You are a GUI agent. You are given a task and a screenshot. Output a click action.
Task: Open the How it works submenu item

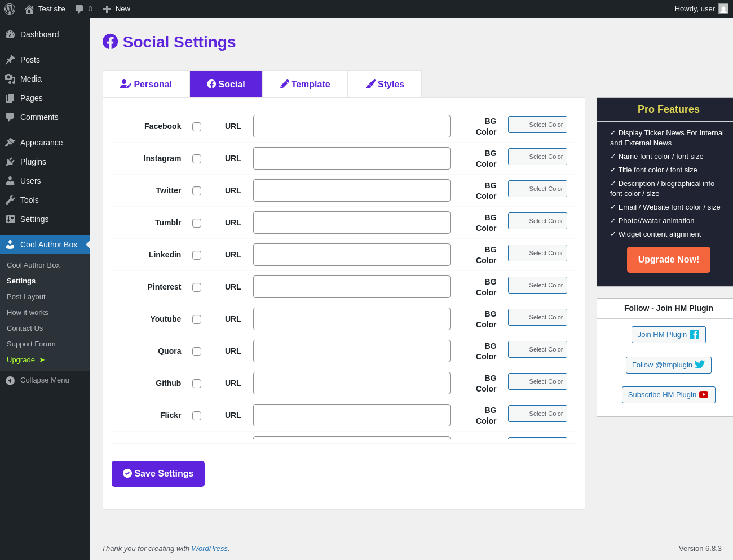28,313
